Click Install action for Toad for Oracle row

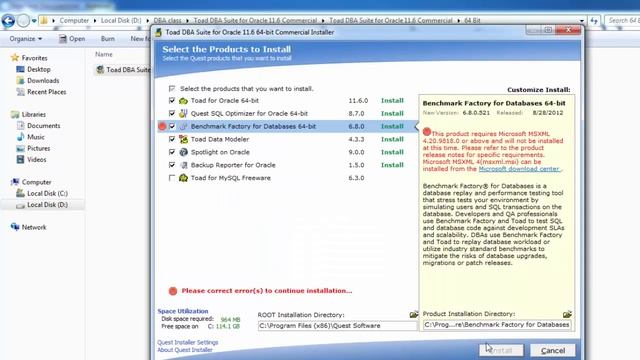[392, 100]
